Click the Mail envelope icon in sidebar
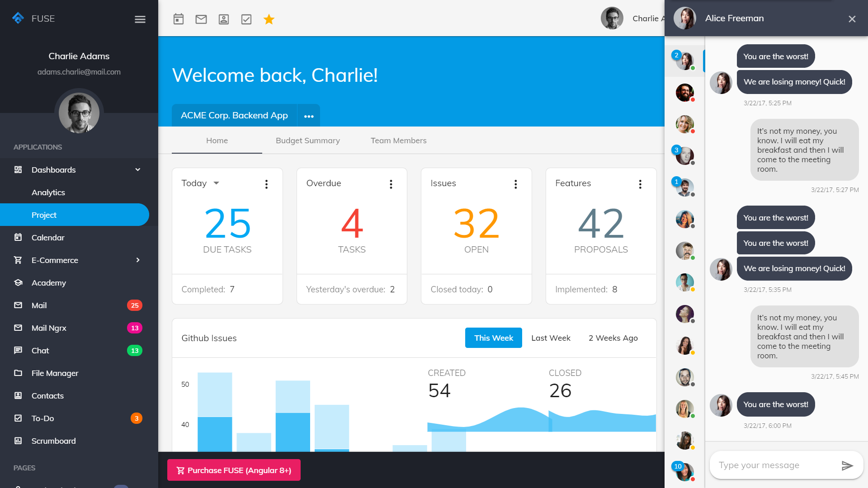868x488 pixels. coord(18,305)
